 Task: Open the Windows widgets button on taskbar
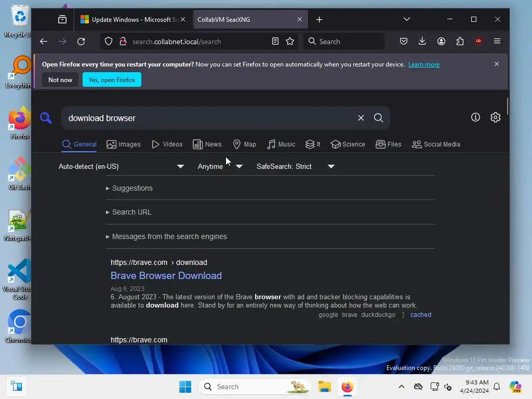tap(16, 387)
